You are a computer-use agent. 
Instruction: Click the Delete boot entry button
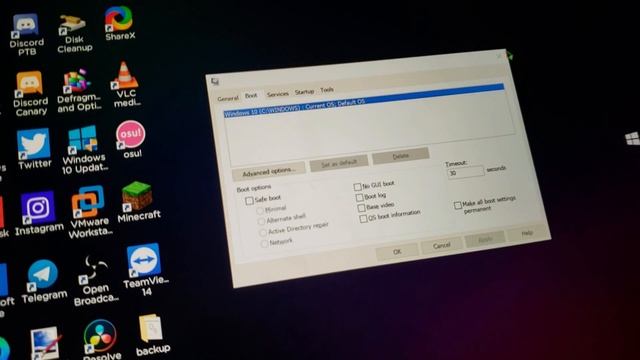coord(401,156)
